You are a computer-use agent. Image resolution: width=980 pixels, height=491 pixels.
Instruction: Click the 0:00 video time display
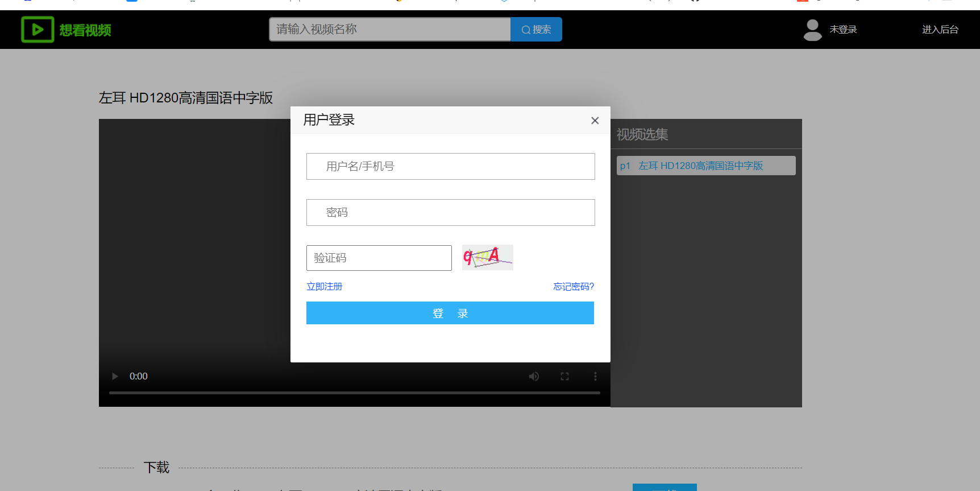139,376
